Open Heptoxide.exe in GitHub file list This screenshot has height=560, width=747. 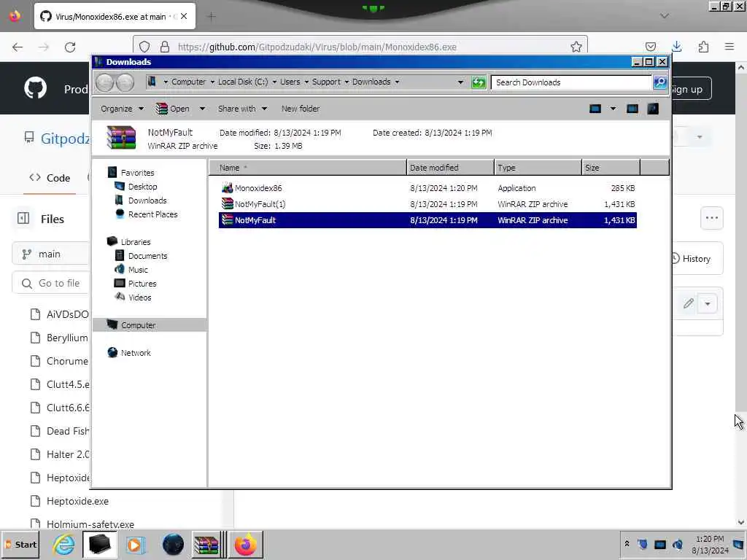tap(77, 501)
